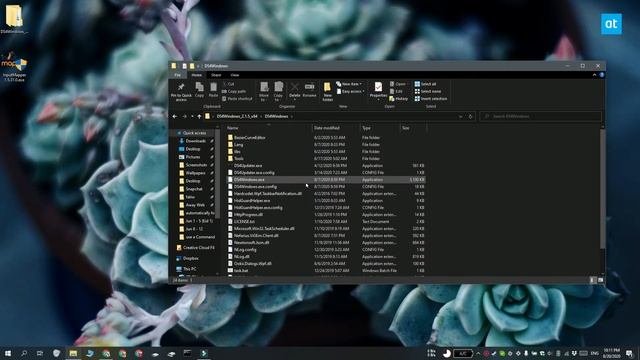
Task: Switch to the View ribbon tab
Action: pyautogui.click(x=235, y=75)
